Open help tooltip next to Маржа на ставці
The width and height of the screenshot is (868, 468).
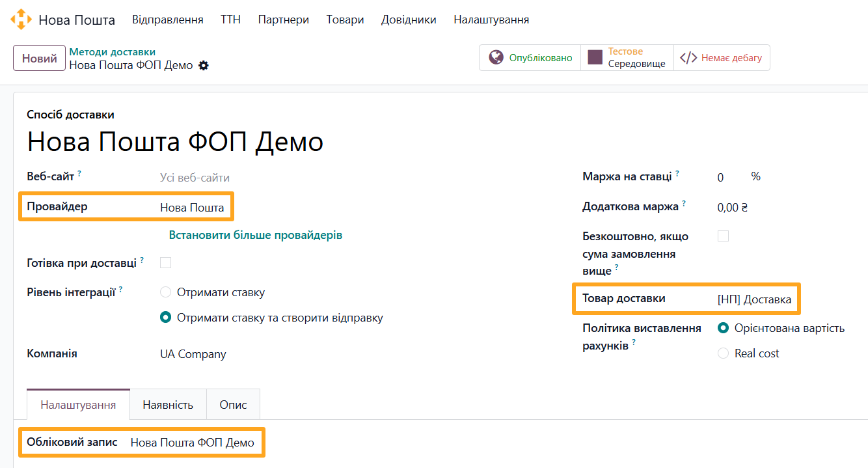click(677, 173)
